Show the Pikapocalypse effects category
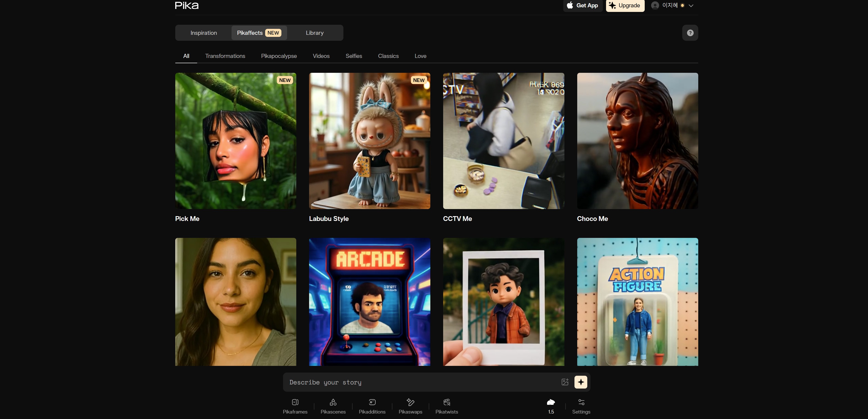 point(279,56)
